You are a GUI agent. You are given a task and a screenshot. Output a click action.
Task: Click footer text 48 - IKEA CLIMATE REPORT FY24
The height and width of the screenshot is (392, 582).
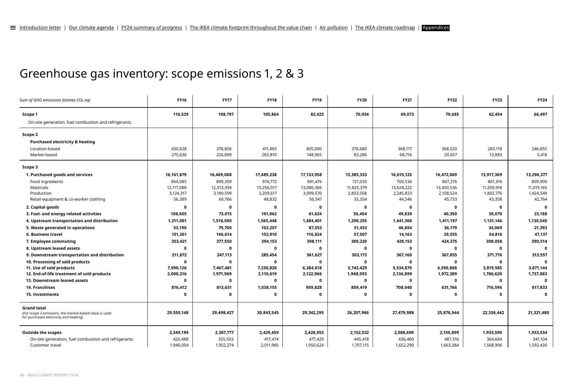coord(49,375)
